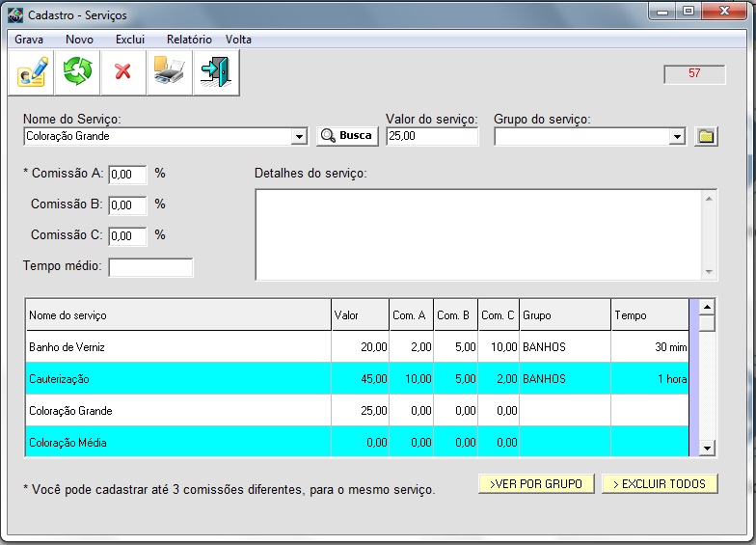Click the EXCLUIR TODOS button

click(660, 484)
